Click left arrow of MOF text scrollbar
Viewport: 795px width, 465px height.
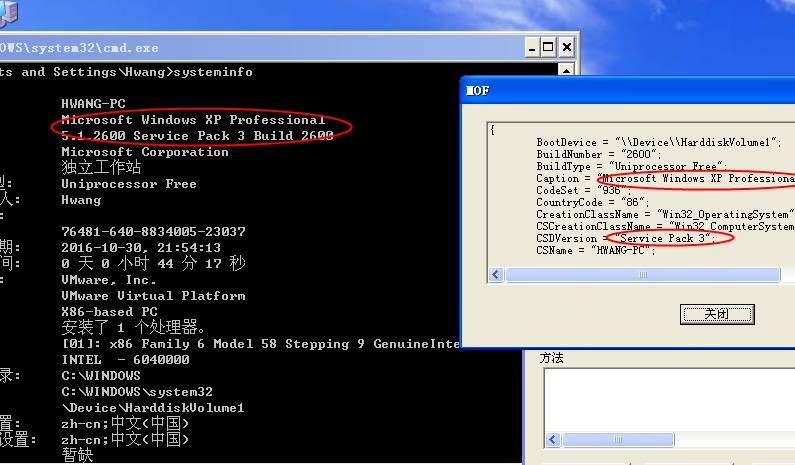point(496,275)
